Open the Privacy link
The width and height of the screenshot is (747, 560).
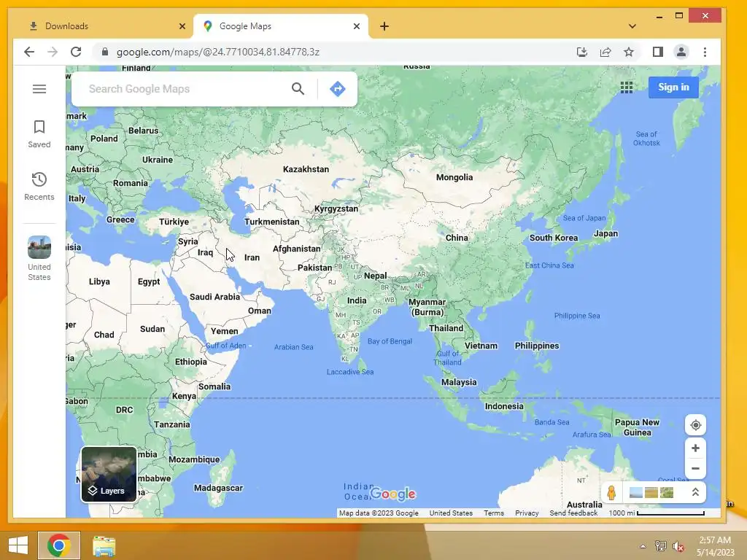point(527,513)
